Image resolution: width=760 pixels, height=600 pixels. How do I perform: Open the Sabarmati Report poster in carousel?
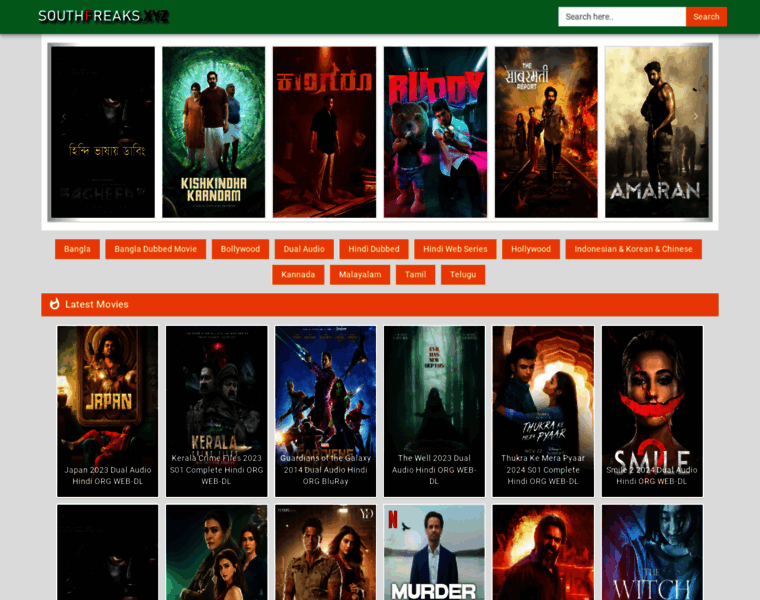546,132
